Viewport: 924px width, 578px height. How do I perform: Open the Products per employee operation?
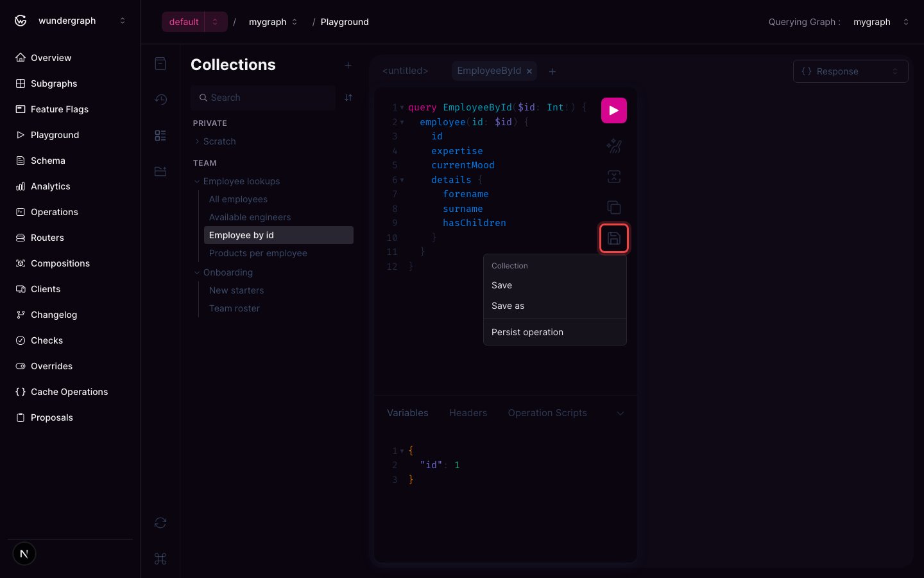click(278, 253)
